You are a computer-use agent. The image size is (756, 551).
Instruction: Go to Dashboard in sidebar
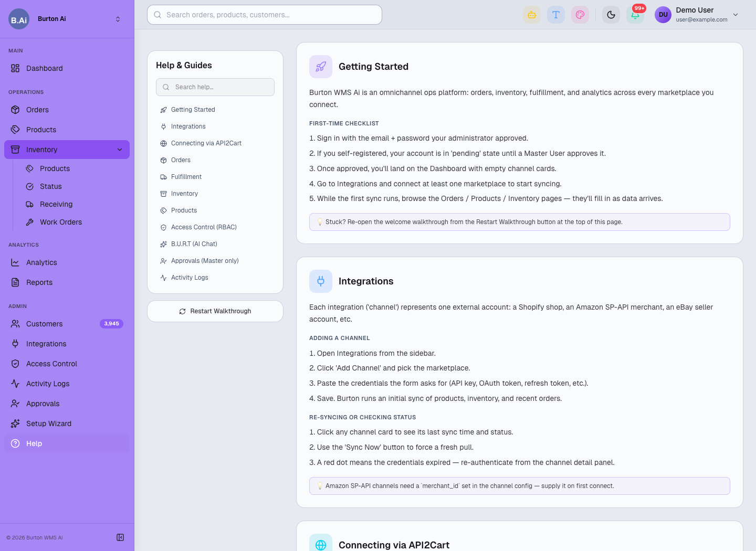[67, 68]
